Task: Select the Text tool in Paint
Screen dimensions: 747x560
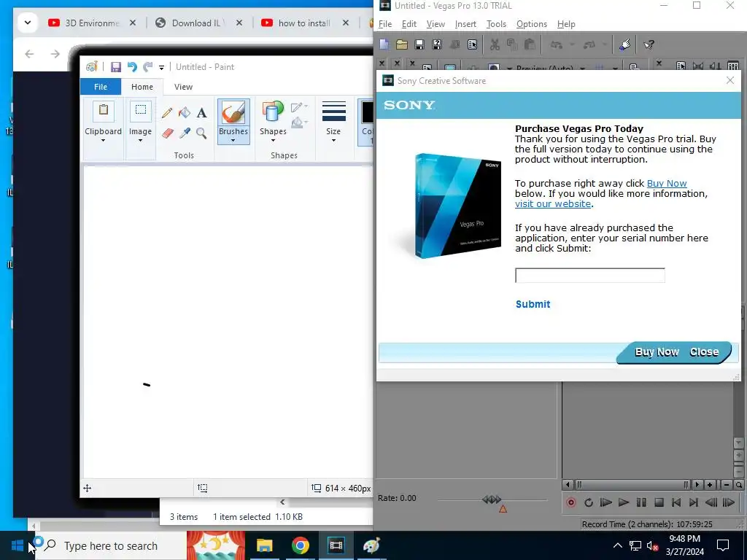Action: 201,112
